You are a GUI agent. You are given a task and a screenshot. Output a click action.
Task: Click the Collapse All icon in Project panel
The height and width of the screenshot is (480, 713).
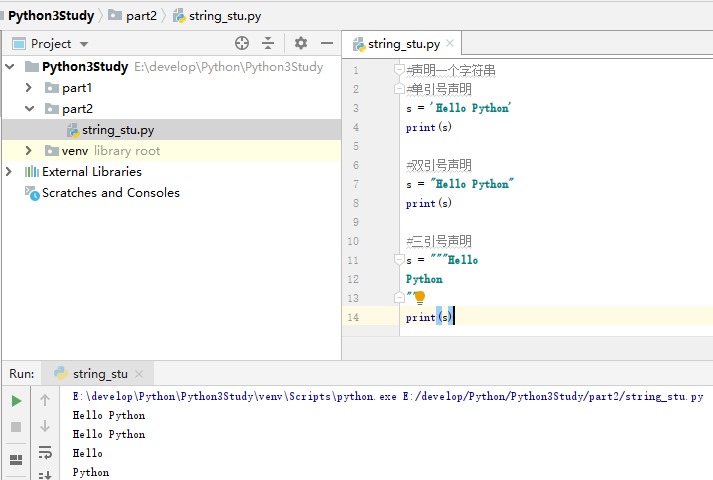click(268, 43)
